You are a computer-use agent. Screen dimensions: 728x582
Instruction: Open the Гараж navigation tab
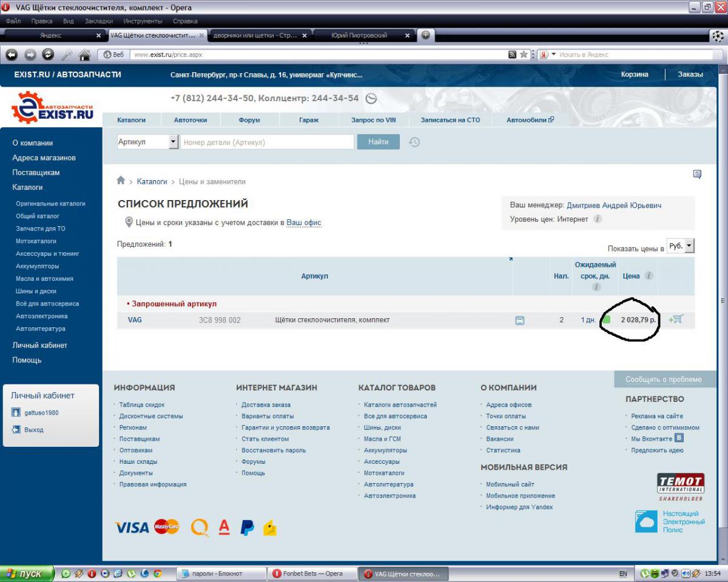[309, 120]
